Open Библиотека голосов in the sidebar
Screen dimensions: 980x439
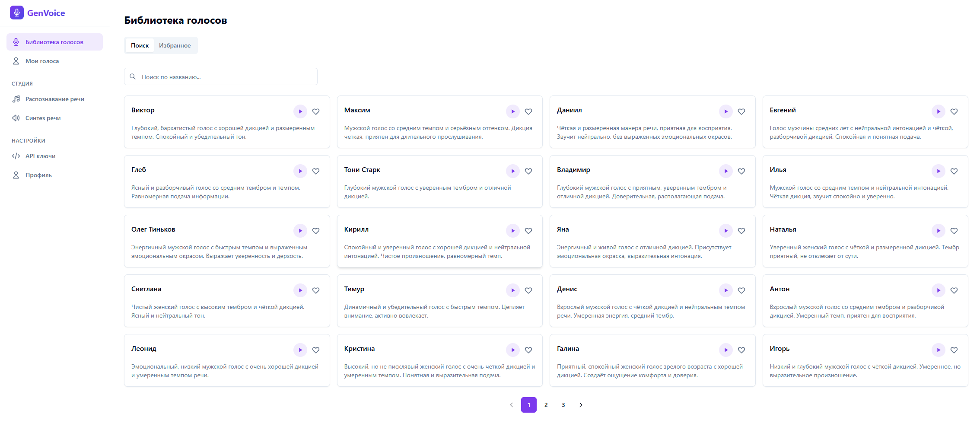coord(54,41)
